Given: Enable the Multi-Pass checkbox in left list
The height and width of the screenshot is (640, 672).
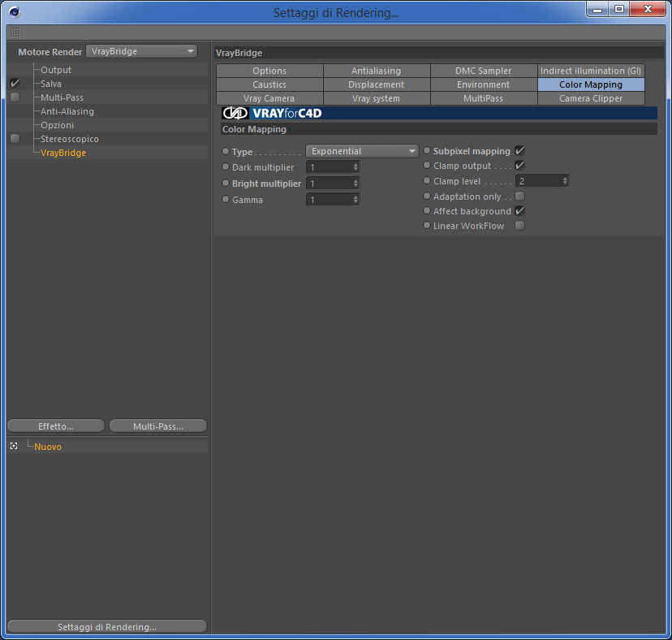Looking at the screenshot, I should (x=15, y=97).
